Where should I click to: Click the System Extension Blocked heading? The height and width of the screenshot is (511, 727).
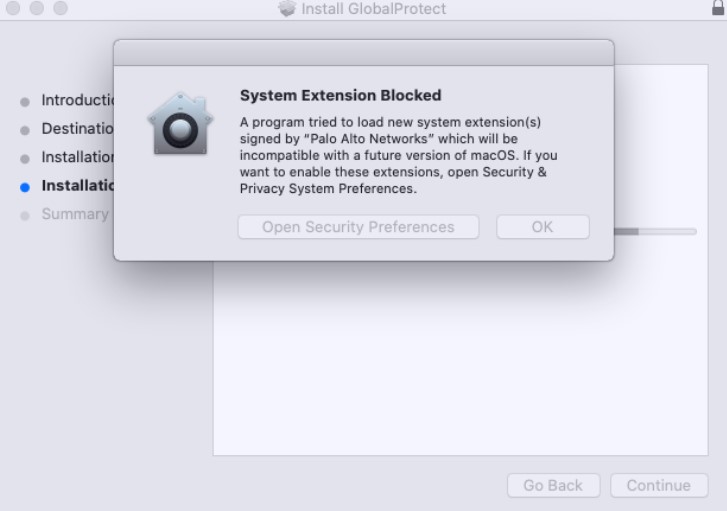click(340, 96)
